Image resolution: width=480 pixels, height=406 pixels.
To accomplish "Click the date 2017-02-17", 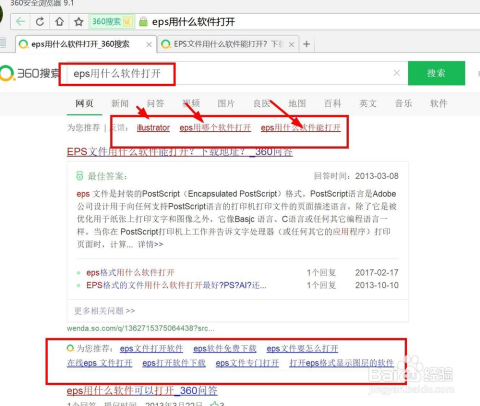I will tap(377, 273).
